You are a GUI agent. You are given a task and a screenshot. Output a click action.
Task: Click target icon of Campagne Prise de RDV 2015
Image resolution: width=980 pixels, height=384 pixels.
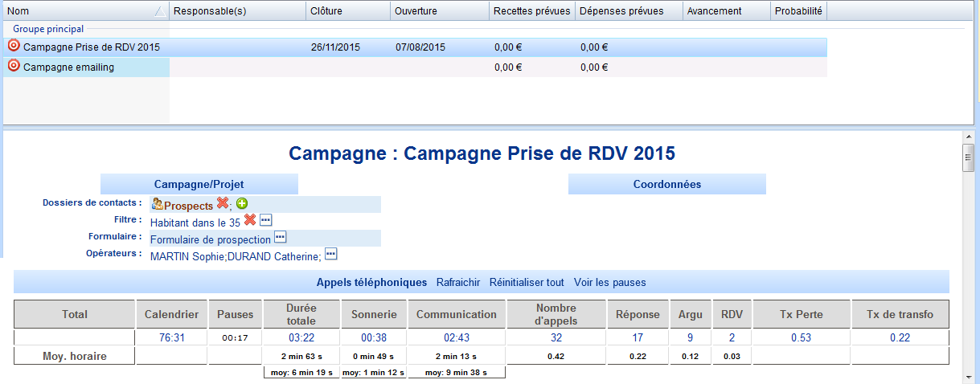point(14,46)
